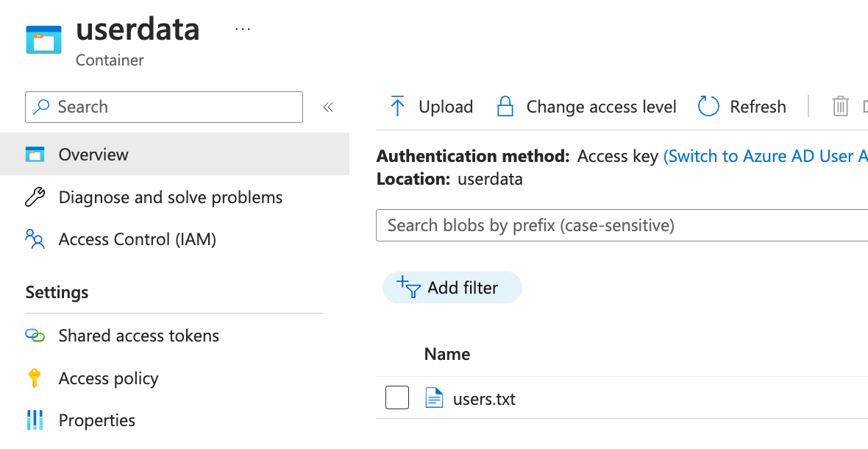
Task: Open Diagnose and solve problems
Action: (x=170, y=197)
